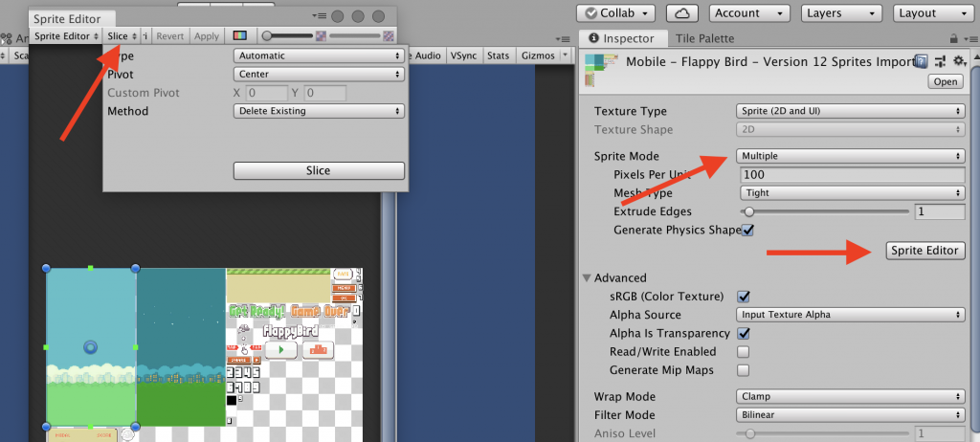The width and height of the screenshot is (980, 442).
Task: Open the Sprite Editor window options menu
Action: pyautogui.click(x=318, y=17)
